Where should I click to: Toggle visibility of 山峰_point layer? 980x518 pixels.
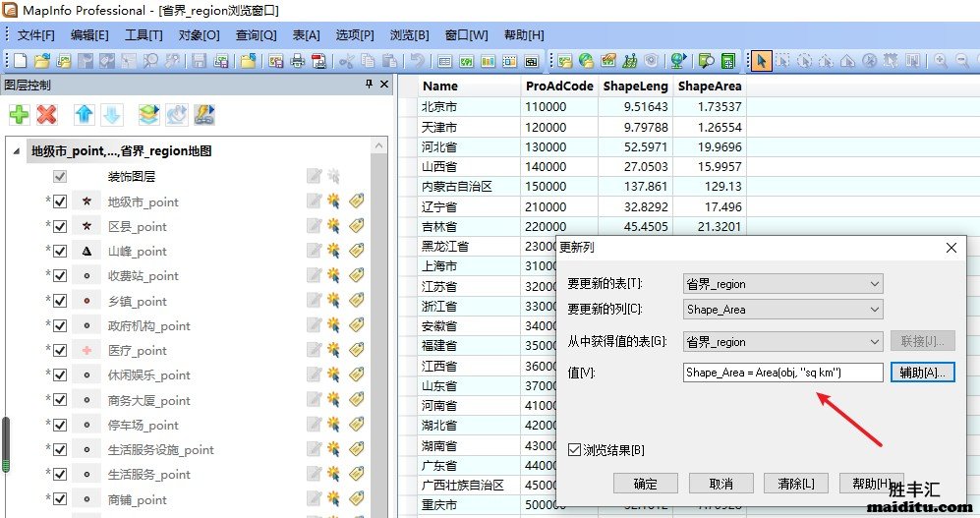[x=60, y=252]
